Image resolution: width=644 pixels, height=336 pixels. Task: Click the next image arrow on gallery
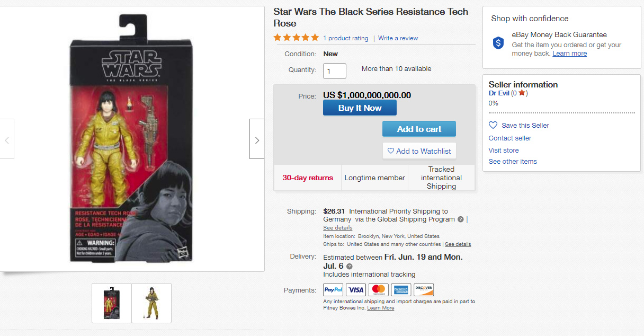257,140
